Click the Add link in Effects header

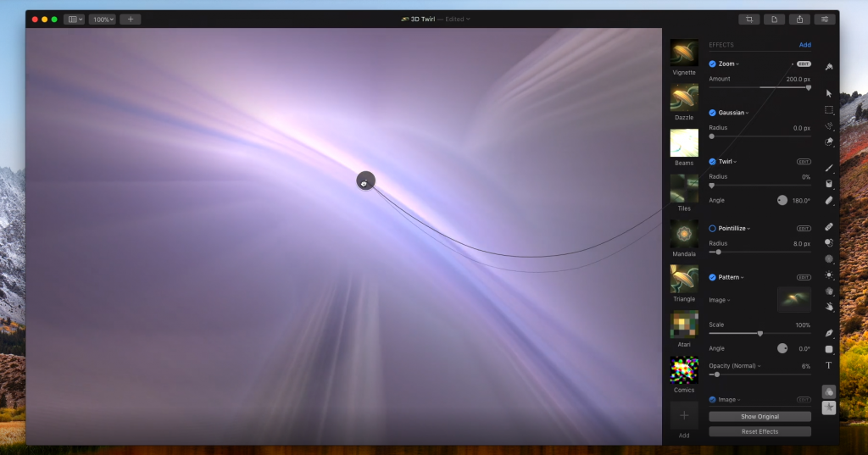(x=805, y=45)
